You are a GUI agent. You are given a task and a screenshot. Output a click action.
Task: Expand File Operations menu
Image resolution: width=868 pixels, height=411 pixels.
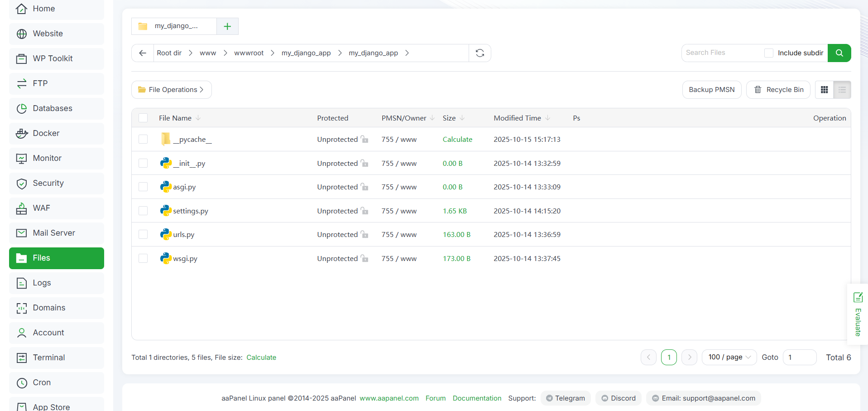click(x=172, y=90)
